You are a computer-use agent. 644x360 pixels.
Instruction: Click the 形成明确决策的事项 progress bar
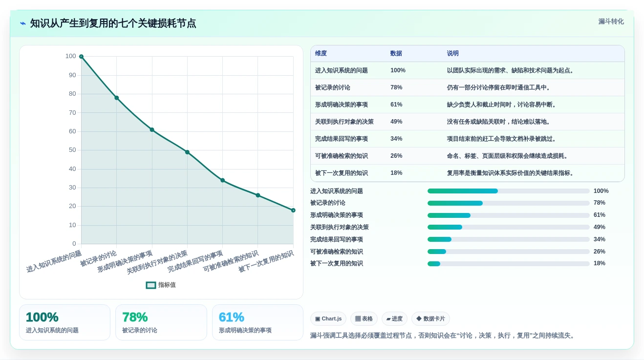click(x=509, y=215)
